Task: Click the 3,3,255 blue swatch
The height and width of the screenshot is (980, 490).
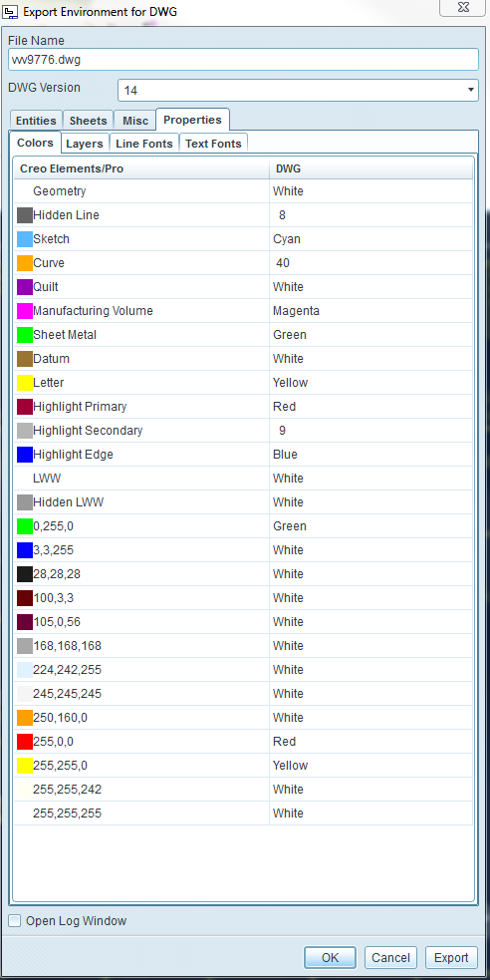Action: tap(25, 550)
